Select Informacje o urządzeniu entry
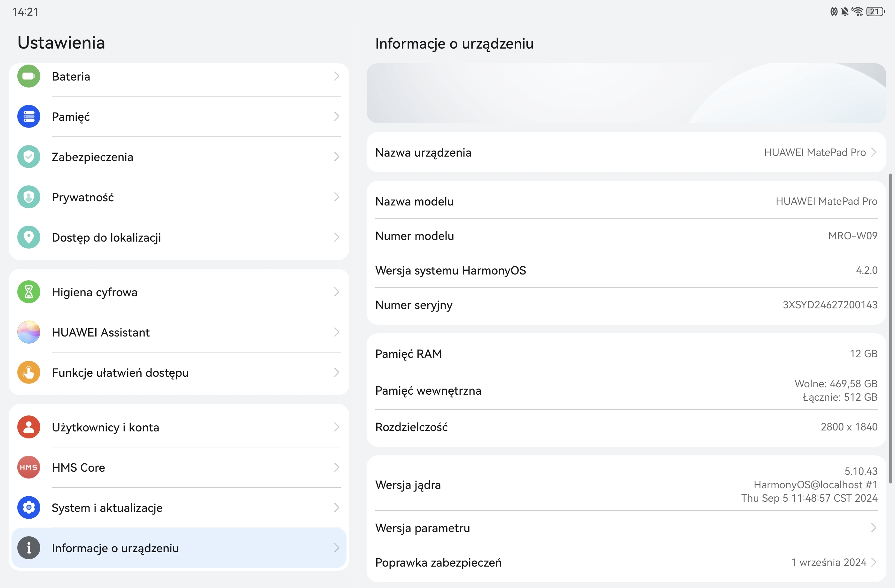Image resolution: width=895 pixels, height=588 pixels. [x=179, y=548]
